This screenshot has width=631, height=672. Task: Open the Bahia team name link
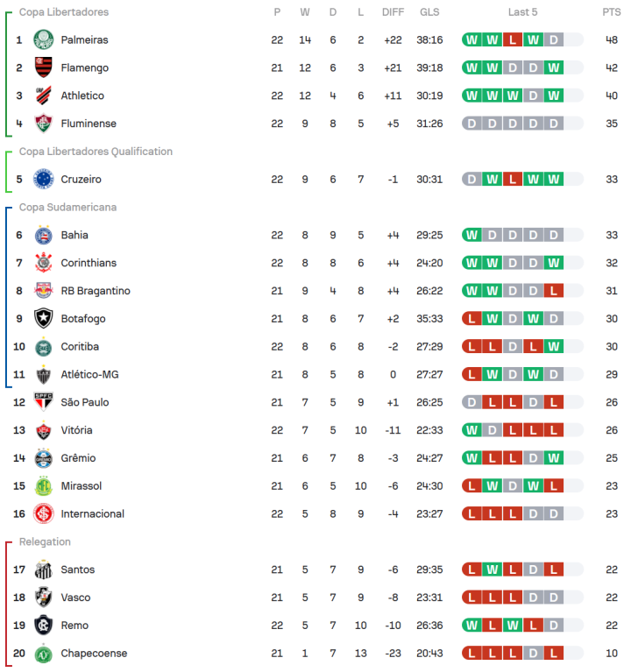point(74,235)
